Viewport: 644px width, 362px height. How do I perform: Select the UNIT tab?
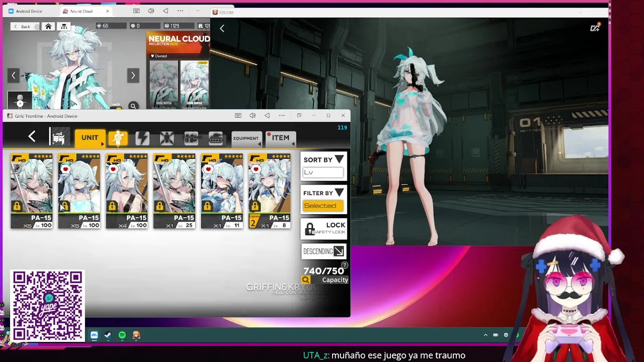coord(90,138)
